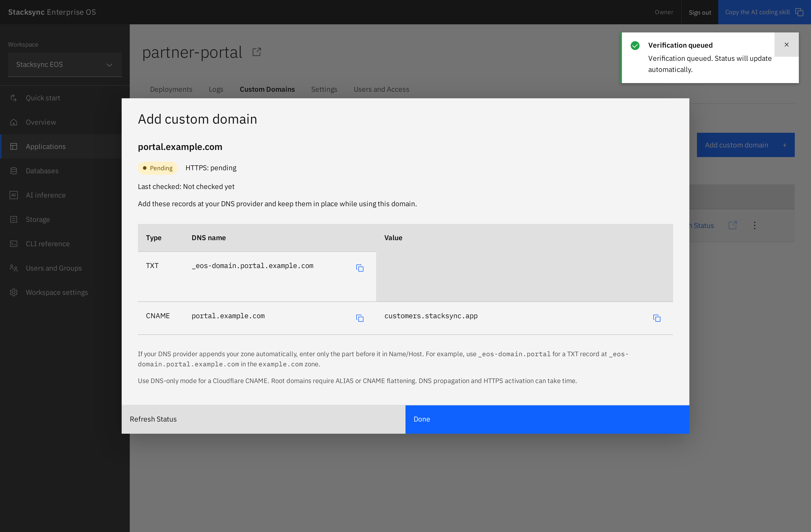This screenshot has width=811, height=532.
Task: Switch to the Logs tab
Action: 216,89
